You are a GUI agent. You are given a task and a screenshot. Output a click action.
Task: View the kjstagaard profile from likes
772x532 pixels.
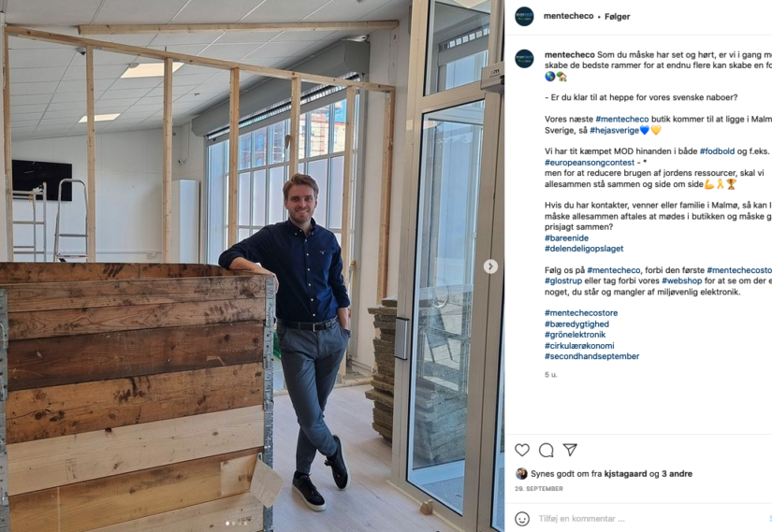click(x=625, y=474)
